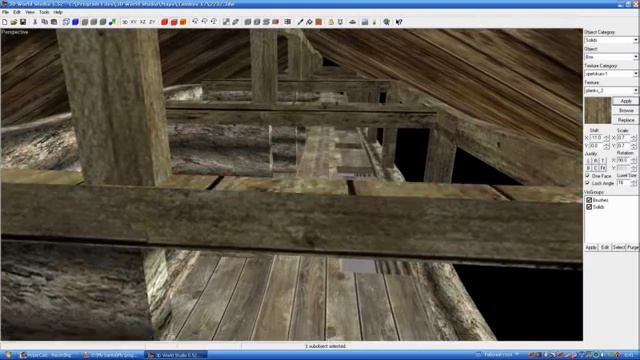Viewport: 640px width, 360px height.
Task: Click the Shift X spinner arrows
Action: (606, 138)
